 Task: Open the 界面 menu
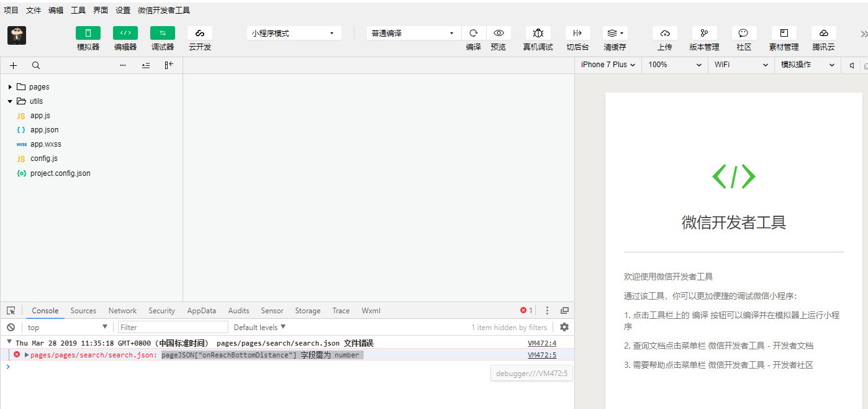[101, 11]
